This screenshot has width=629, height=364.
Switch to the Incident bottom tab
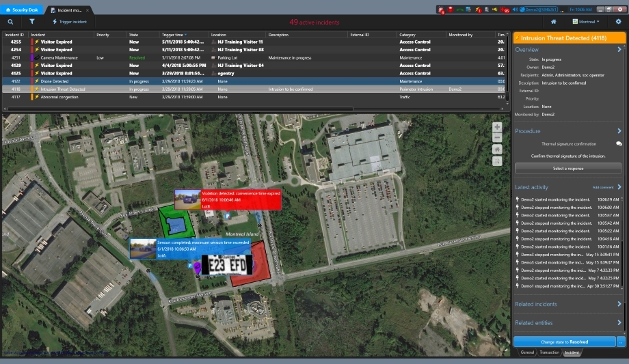click(572, 353)
